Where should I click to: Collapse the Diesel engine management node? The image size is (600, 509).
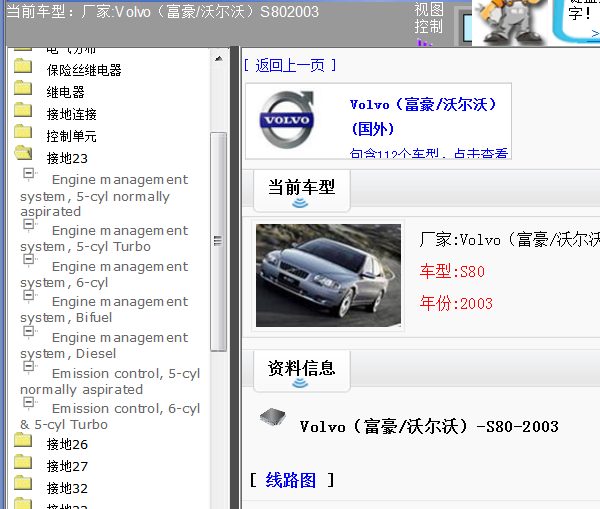pos(28,331)
